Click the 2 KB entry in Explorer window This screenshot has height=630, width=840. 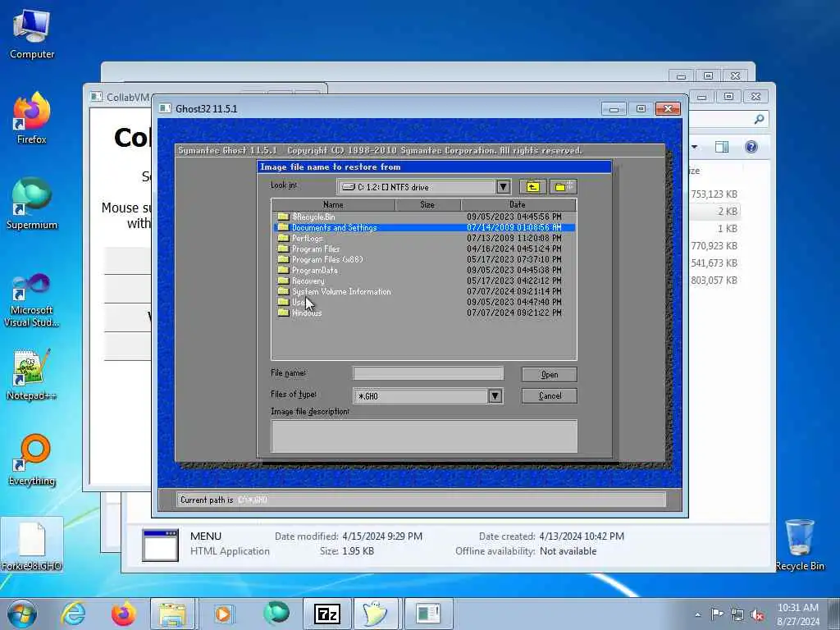pos(728,211)
